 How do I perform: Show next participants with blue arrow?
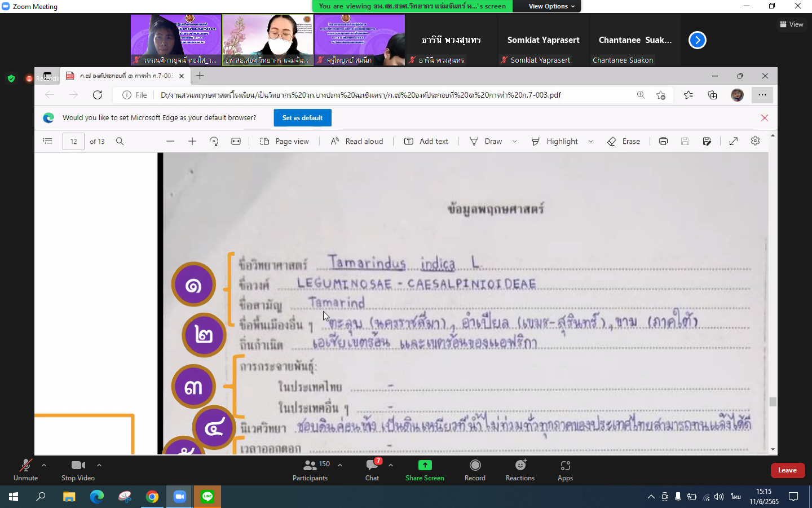point(698,40)
